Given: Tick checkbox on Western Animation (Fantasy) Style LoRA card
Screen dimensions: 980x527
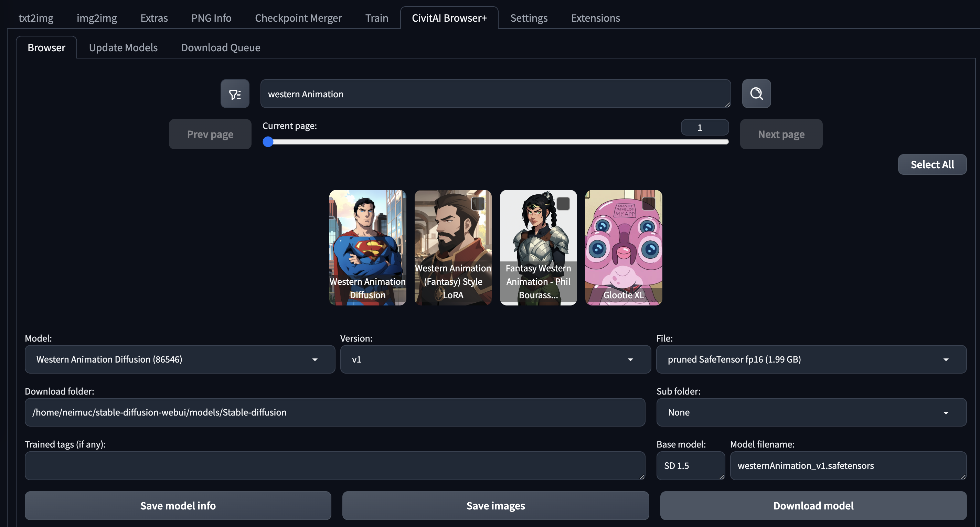Looking at the screenshot, I should coord(478,203).
